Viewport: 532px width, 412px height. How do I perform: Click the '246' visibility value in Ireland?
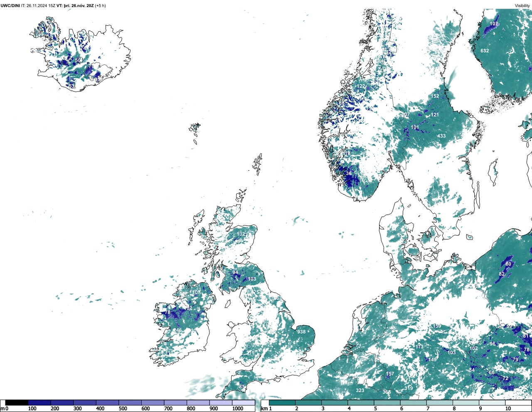click(x=177, y=331)
